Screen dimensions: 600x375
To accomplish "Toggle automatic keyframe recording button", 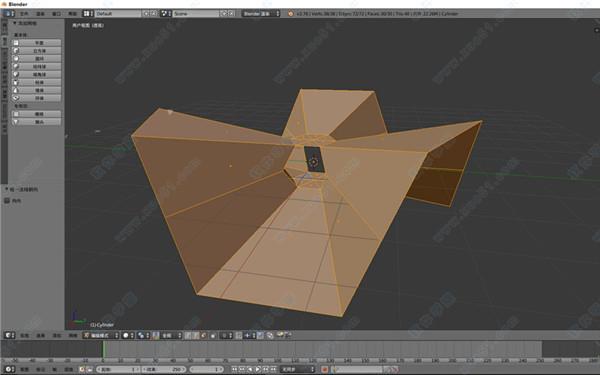I will tap(325, 369).
